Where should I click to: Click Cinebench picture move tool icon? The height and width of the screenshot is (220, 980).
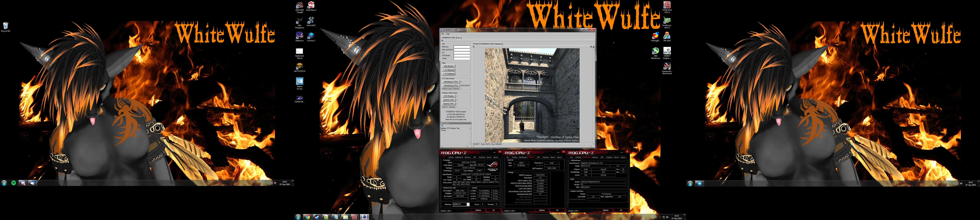591,47
